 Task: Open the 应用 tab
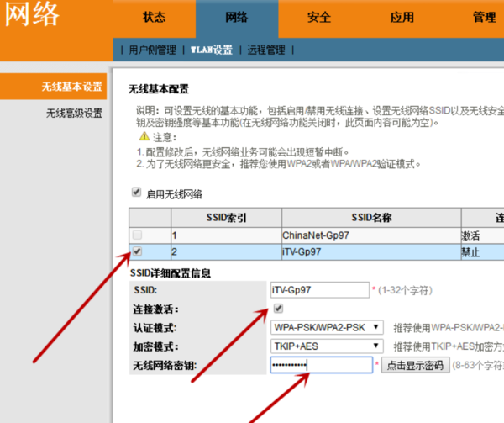click(x=402, y=18)
